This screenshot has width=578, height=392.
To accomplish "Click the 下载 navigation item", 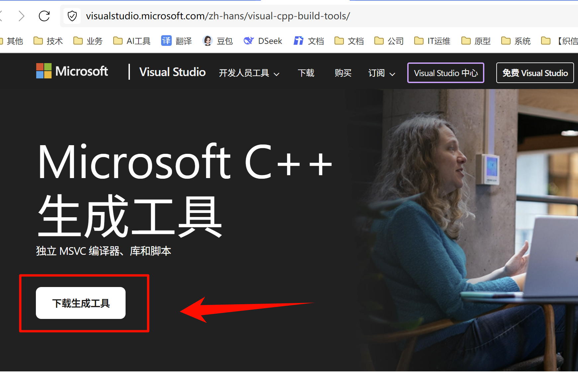I will 306,73.
